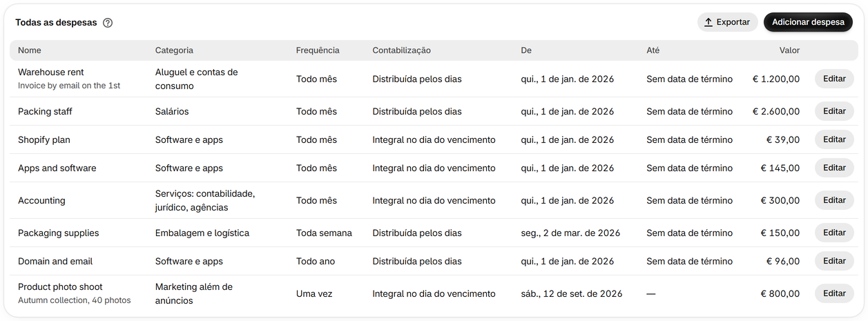868x321 pixels.
Task: Select the Warehouse rent name
Action: click(x=51, y=72)
